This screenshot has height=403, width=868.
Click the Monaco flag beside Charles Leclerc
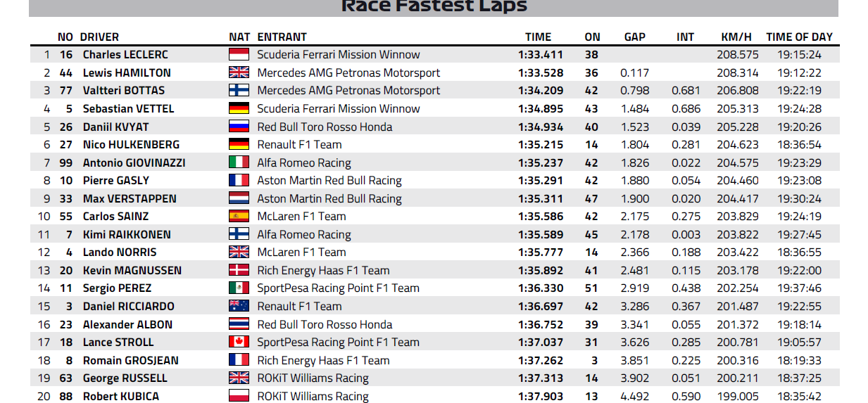tap(239, 55)
